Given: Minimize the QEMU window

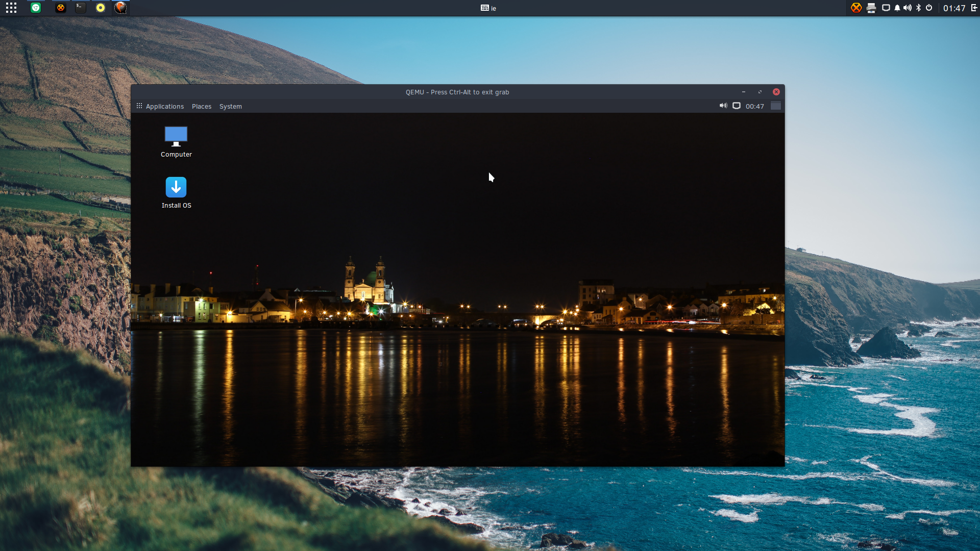Looking at the screenshot, I should pyautogui.click(x=744, y=92).
